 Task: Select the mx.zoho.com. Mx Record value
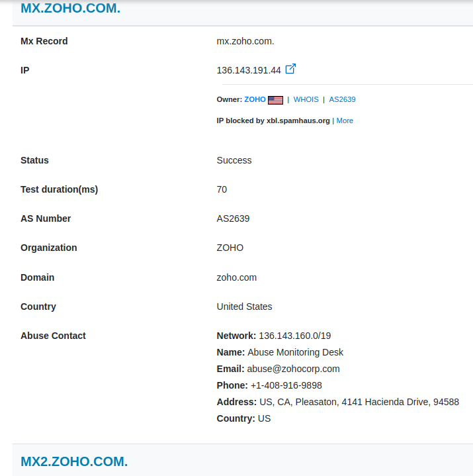point(245,41)
